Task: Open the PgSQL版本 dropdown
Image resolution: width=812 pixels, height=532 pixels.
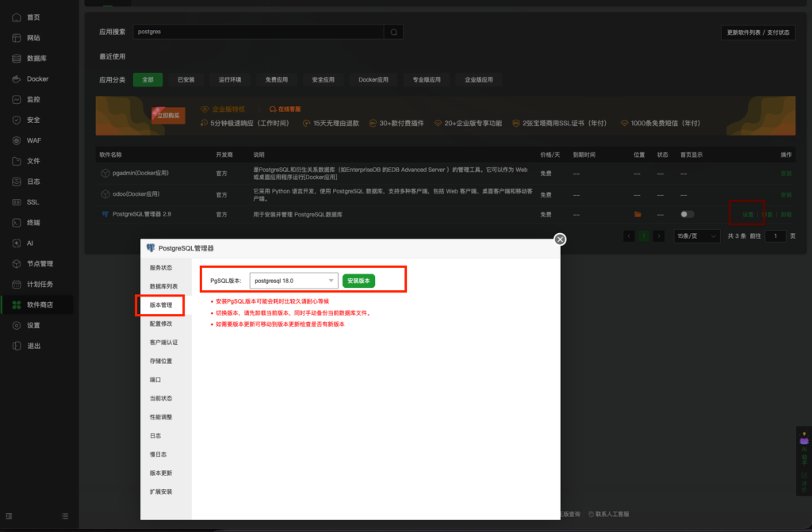Action: pyautogui.click(x=293, y=281)
